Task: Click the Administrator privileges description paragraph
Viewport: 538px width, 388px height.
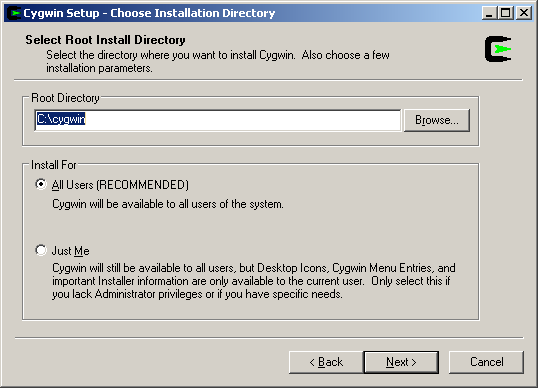Action: pyautogui.click(x=254, y=281)
